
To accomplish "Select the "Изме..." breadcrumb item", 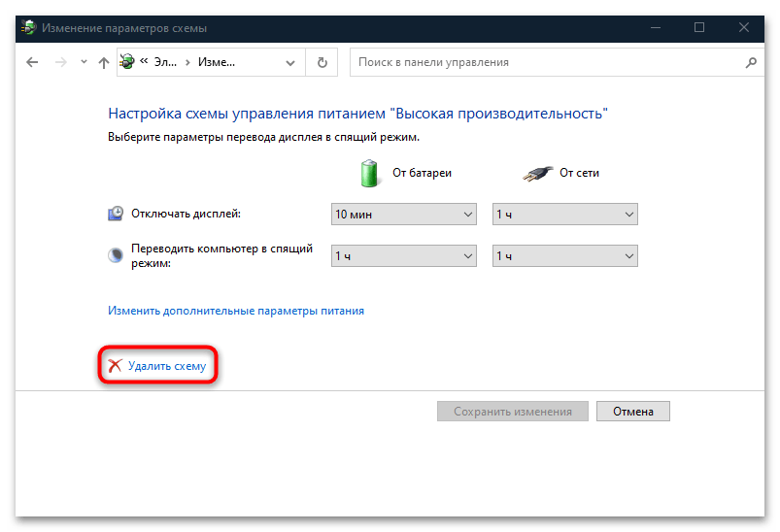I will coord(217,62).
